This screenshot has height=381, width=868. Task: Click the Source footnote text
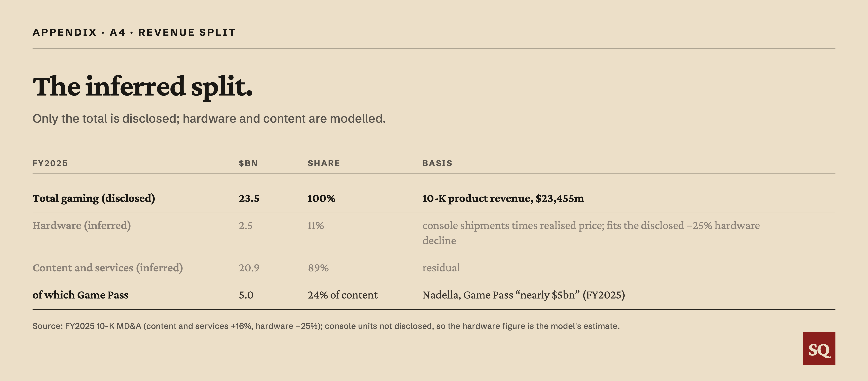click(326, 326)
